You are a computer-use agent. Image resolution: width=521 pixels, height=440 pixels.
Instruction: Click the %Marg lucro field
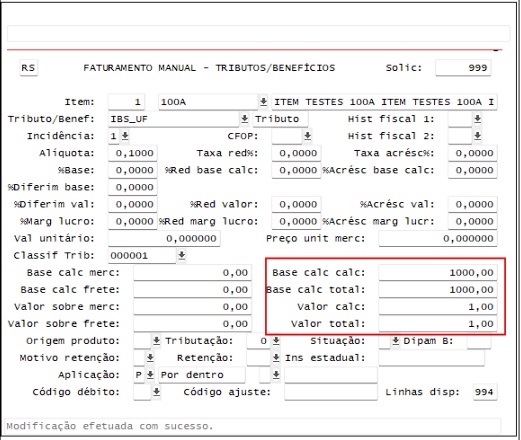click(x=133, y=221)
